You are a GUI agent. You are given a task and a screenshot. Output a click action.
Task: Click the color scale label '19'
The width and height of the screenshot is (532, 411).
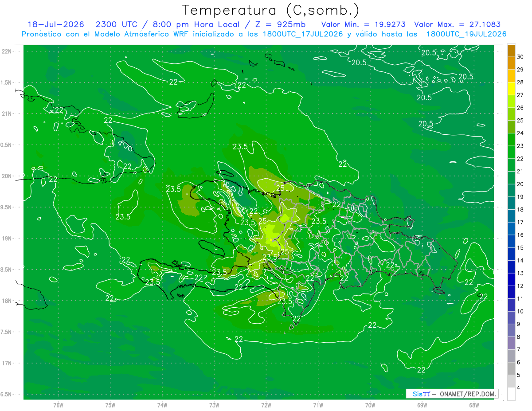point(521,197)
